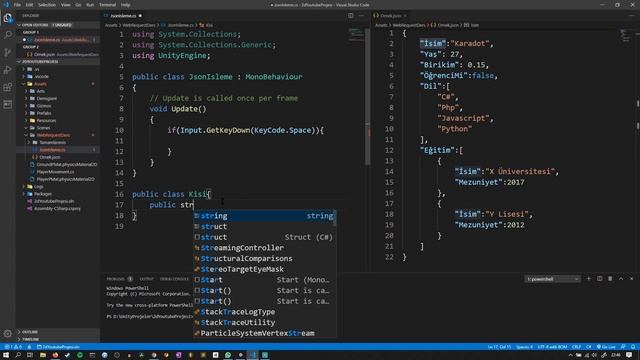Show errors and warnings count in status bar
The height and width of the screenshot is (360, 640).
pos(13,347)
